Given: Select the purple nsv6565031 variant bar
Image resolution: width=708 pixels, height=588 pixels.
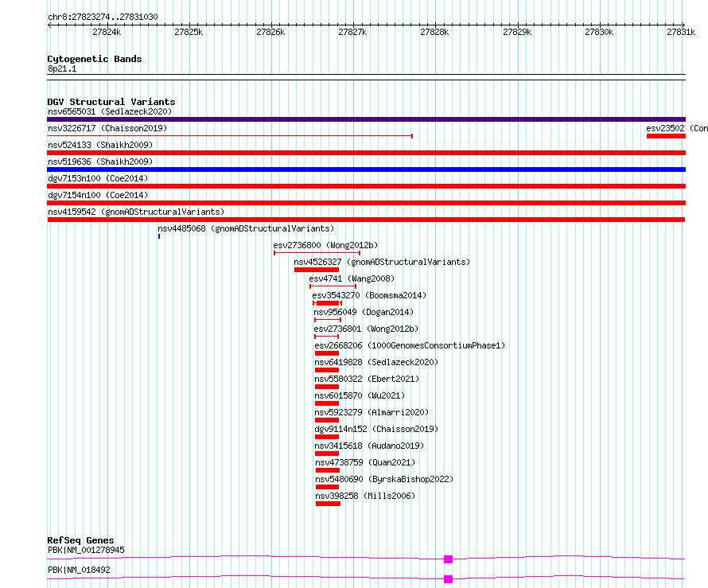Looking at the screenshot, I should (x=366, y=119).
